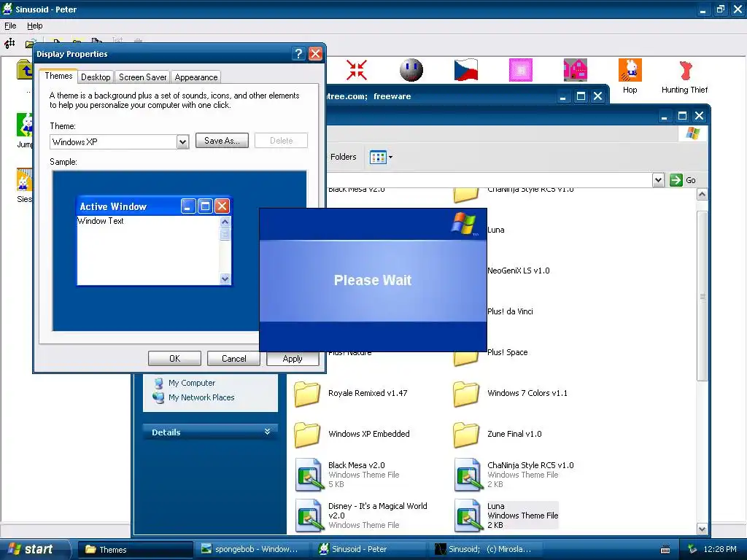Viewport: 747px width, 560px height.
Task: Click the red crossed arrows icon in Sinusoid window
Action: tap(356, 70)
